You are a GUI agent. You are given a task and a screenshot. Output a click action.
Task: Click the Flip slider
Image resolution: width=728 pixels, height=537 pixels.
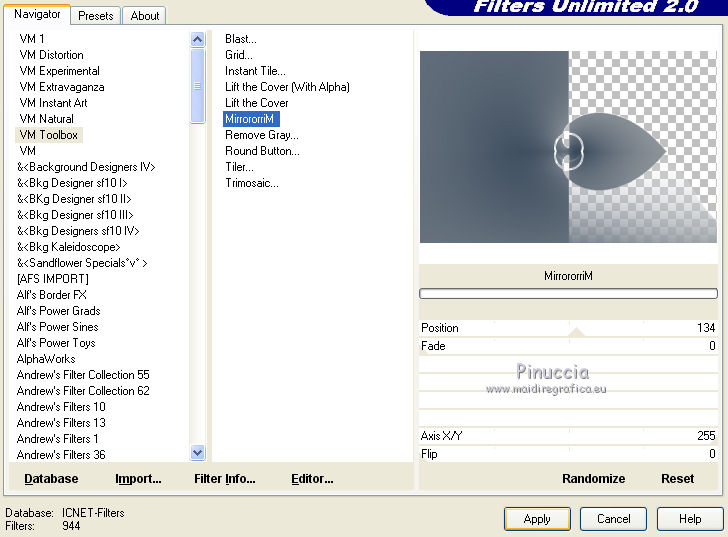point(568,454)
